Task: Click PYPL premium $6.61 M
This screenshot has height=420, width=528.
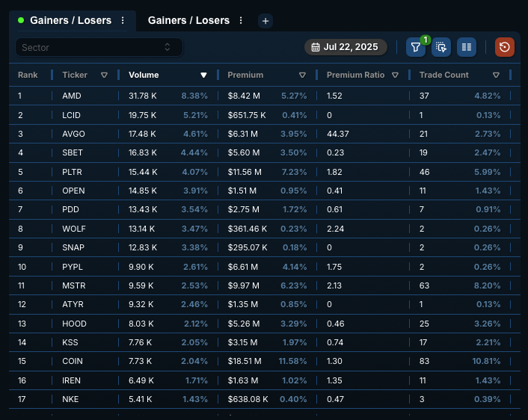Action: point(243,267)
